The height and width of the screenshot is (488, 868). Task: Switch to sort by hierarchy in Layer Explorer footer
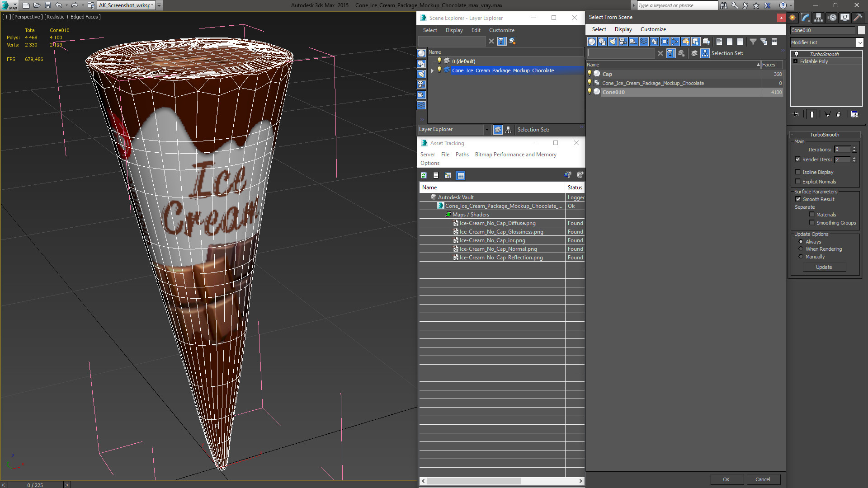tap(509, 130)
